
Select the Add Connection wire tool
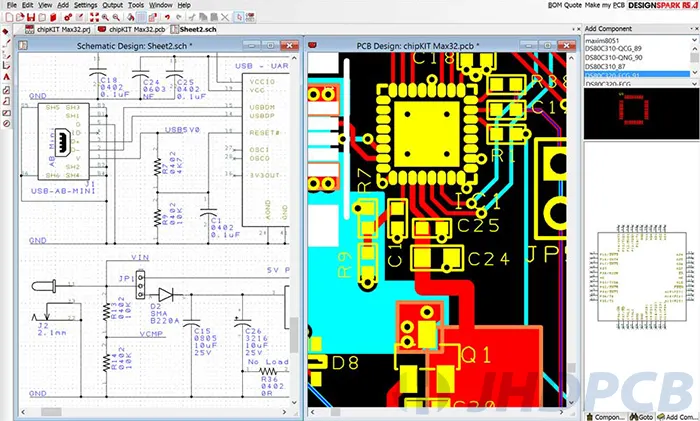(x=6, y=43)
